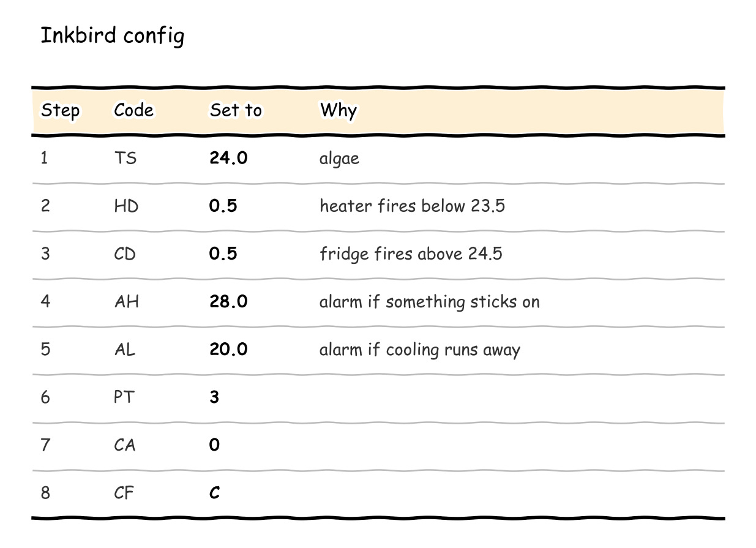The width and height of the screenshot is (756, 548).
Task: Select text fridge fires above 24.5
Action: coord(411,253)
